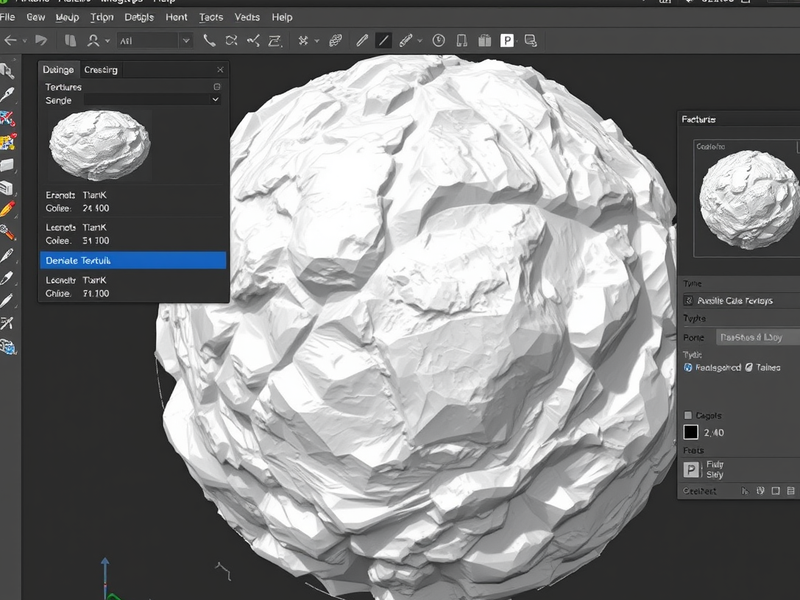Click the Avsilie Cale Fevloys entry

coord(735,301)
